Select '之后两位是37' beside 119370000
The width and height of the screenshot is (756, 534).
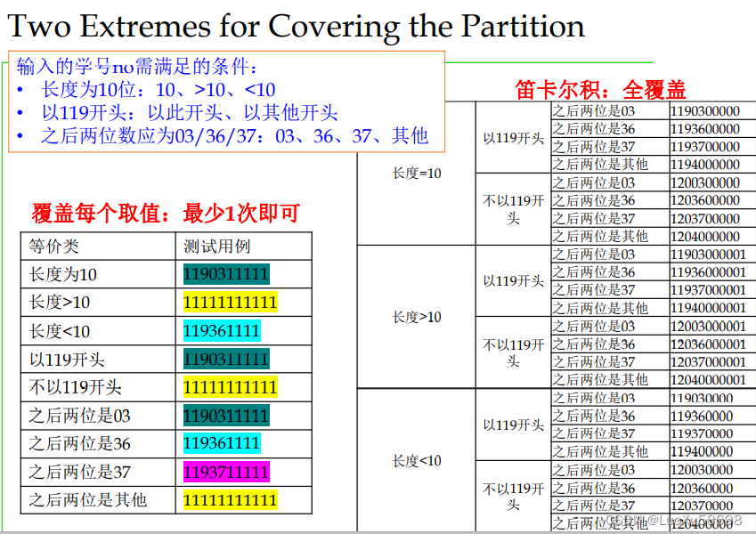594,433
